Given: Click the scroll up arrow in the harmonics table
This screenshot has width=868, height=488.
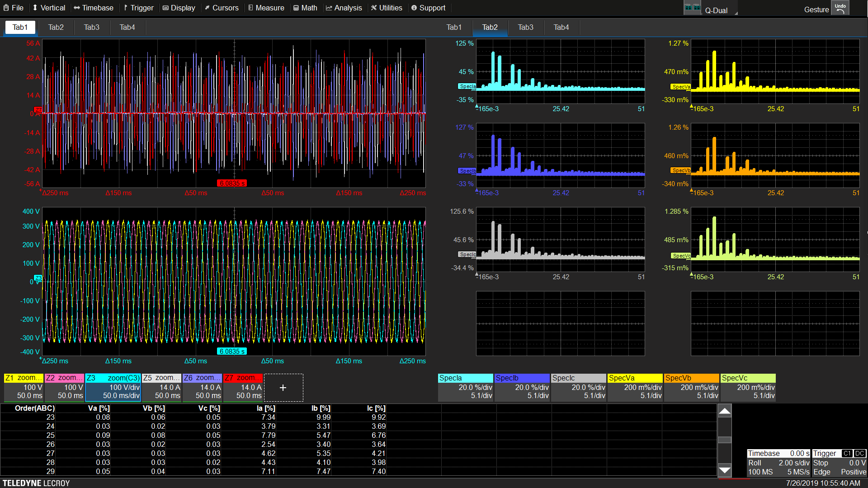Looking at the screenshot, I should point(725,411).
